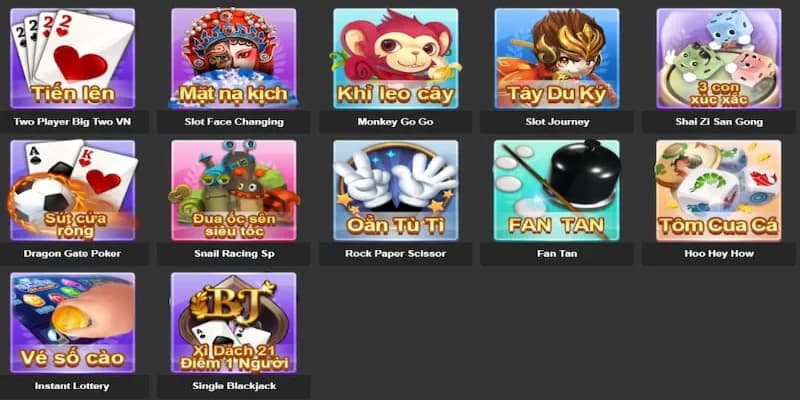Screen dimensions: 800x400
Task: Launch the Mặt nạ kịch slot icon
Action: coord(234,58)
